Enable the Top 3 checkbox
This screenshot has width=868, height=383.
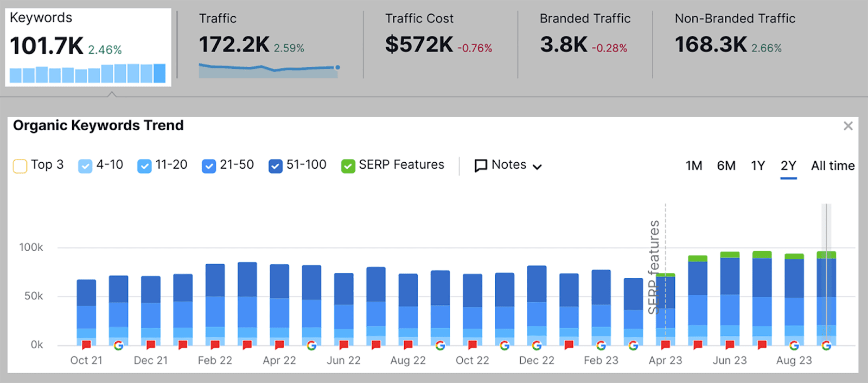[20, 165]
